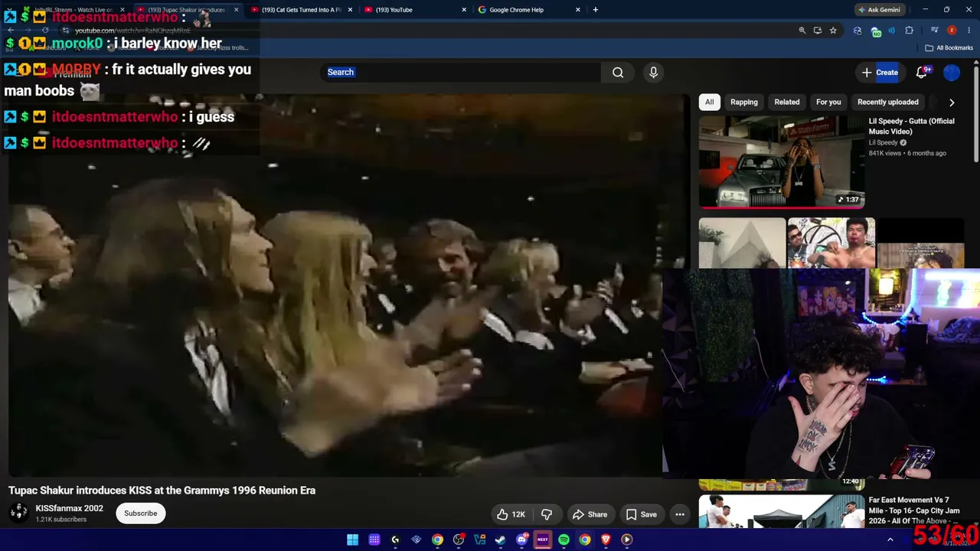This screenshot has height=551, width=980.
Task: Select the For you filter chip
Action: [x=828, y=102]
